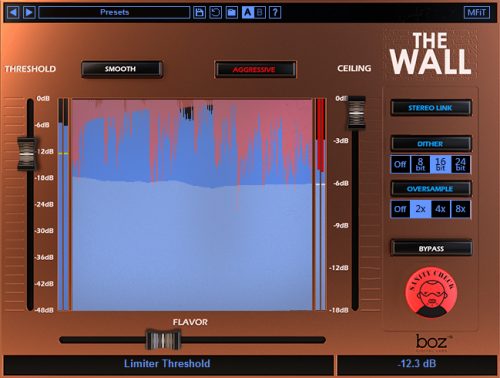
Task: Click the Threshold fader handle
Action: pos(27,154)
